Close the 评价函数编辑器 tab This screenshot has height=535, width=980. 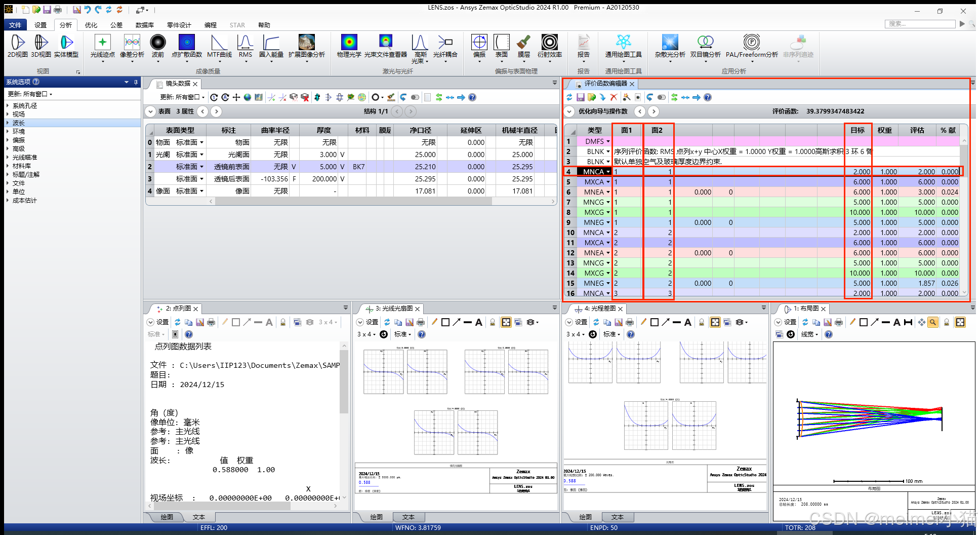tap(632, 84)
